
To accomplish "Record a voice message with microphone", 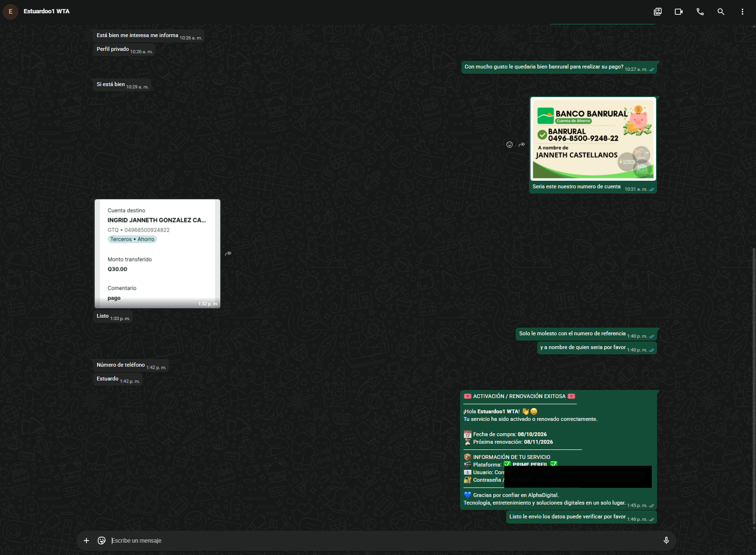I will pyautogui.click(x=666, y=540).
